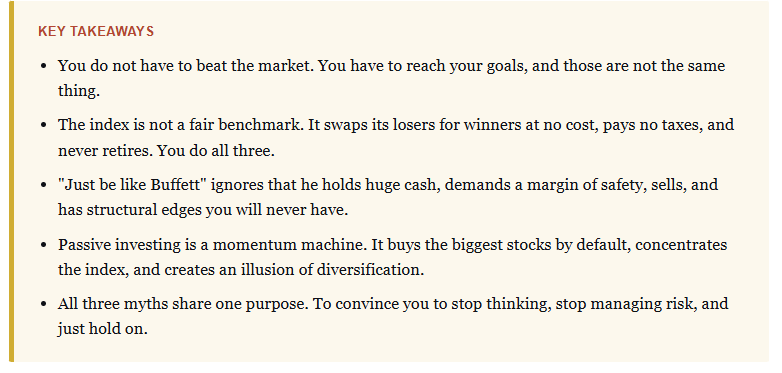Click the gold vertical bar beside the box
This screenshot has width=782, height=373.
coord(11,182)
